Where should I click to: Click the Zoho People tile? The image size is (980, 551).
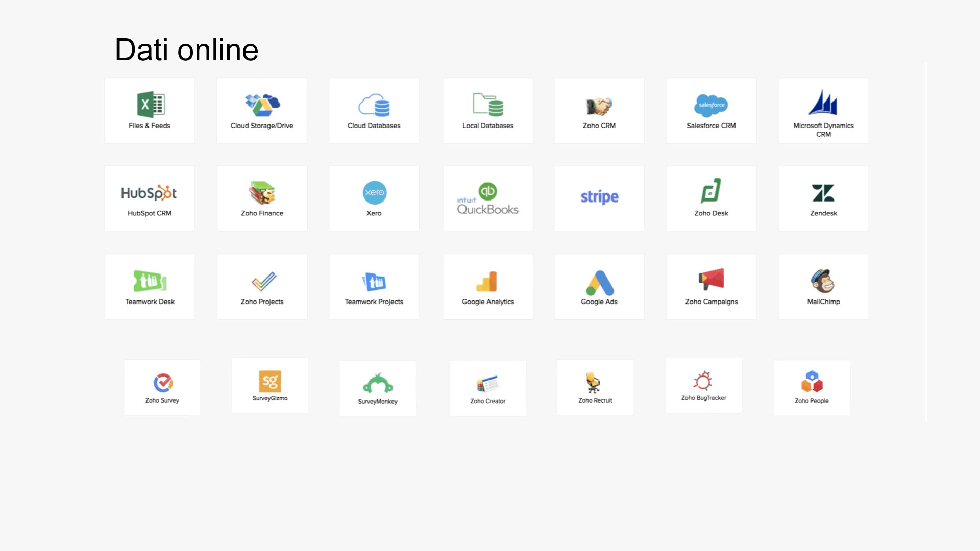[x=812, y=388]
